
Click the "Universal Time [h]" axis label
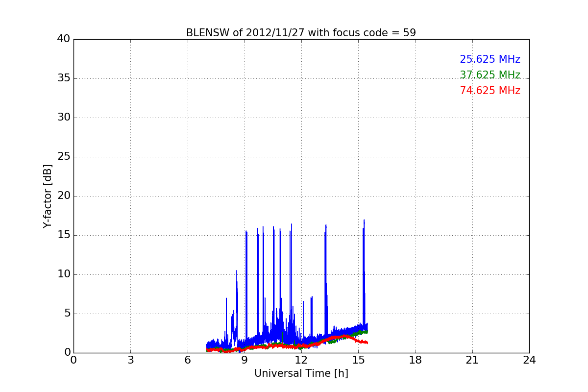pos(301,373)
